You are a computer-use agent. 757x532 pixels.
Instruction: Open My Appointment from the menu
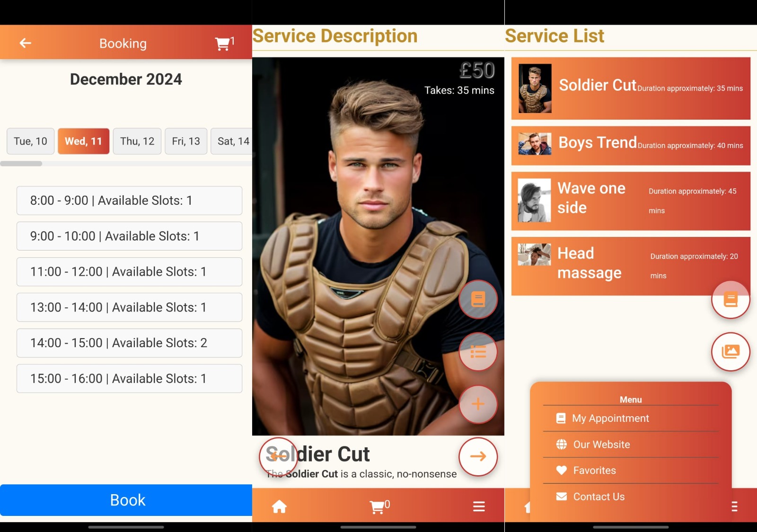point(610,419)
